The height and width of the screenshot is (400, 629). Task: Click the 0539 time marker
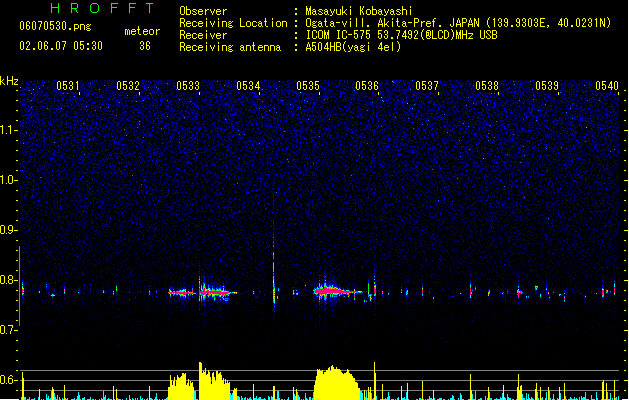coord(547,86)
